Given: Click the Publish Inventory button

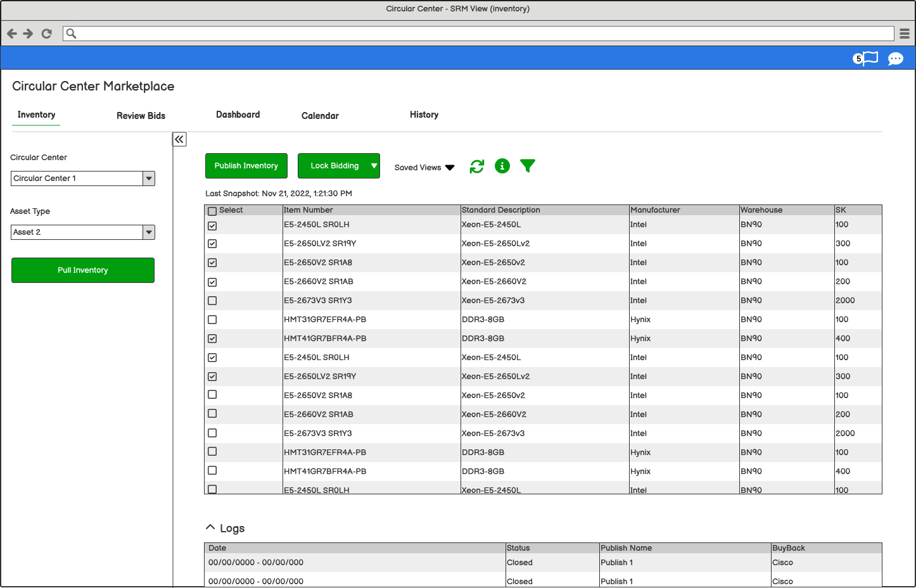Looking at the screenshot, I should [x=246, y=166].
